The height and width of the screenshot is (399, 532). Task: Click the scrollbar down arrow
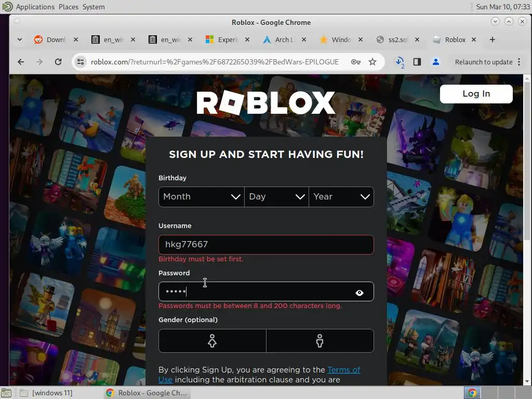[527, 381]
